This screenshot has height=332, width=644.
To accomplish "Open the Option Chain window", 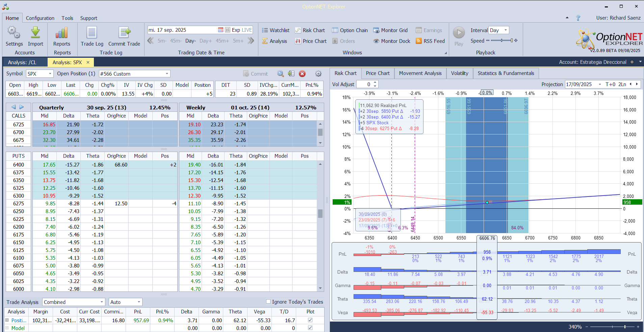I will [x=350, y=30].
